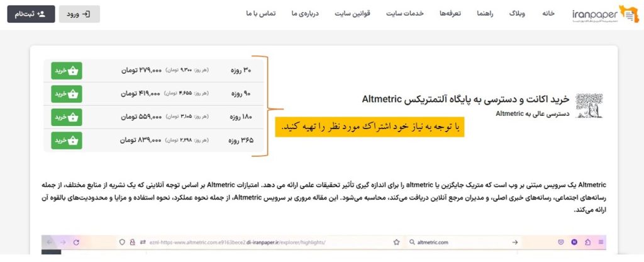Open the خانه menu item

point(548,14)
